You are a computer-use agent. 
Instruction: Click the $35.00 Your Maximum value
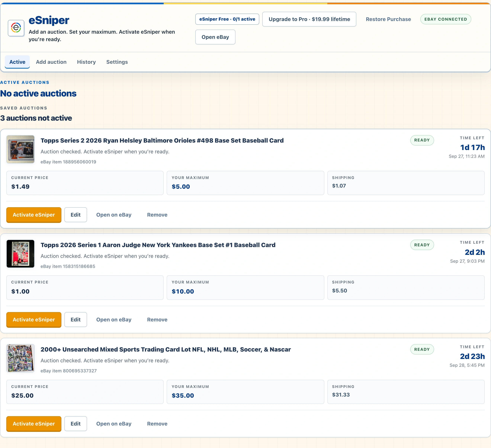[183, 396]
